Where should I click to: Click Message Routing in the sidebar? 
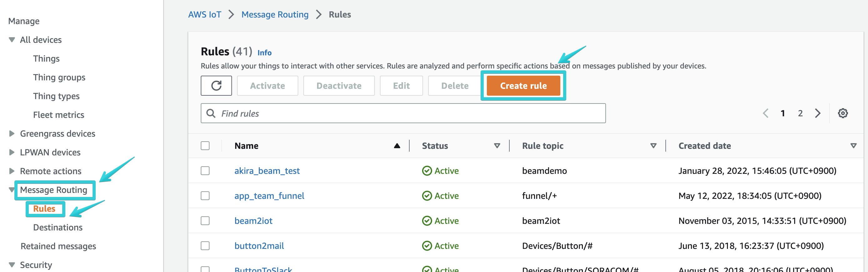pyautogui.click(x=53, y=190)
